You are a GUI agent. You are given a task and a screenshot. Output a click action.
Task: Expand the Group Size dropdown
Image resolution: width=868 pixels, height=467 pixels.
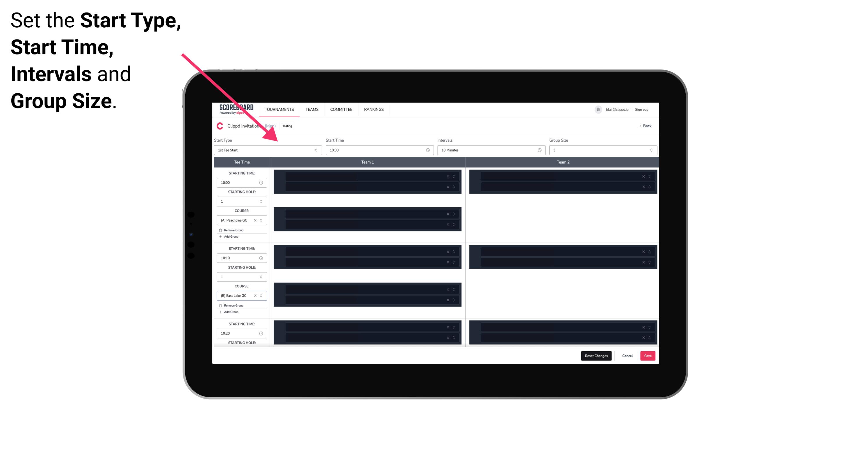coord(650,150)
